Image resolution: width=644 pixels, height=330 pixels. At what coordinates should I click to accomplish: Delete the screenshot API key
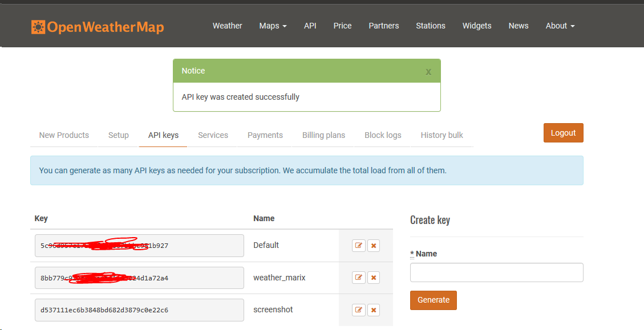pyautogui.click(x=374, y=309)
